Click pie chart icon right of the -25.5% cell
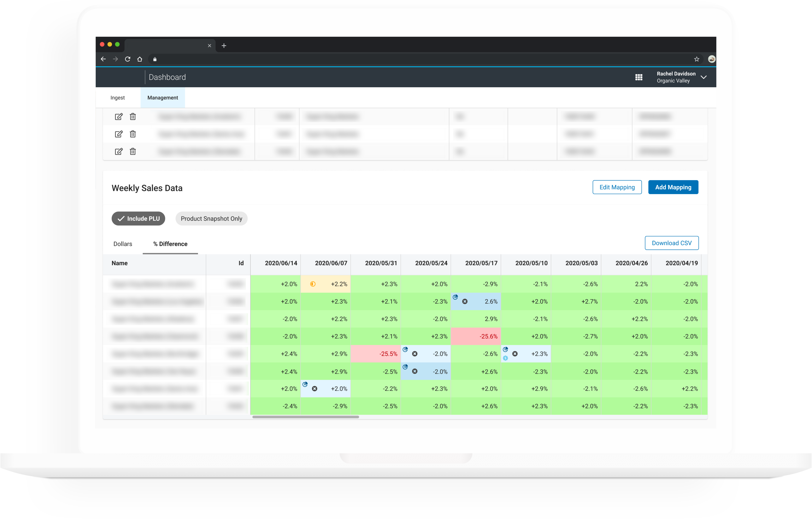The width and height of the screenshot is (812, 519). pos(405,349)
